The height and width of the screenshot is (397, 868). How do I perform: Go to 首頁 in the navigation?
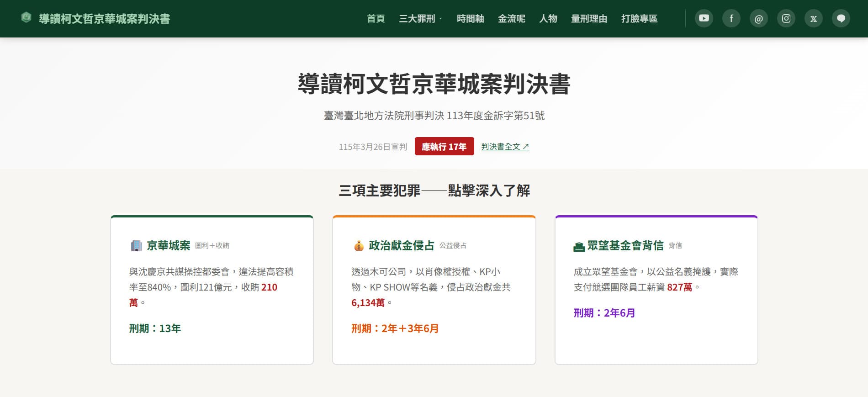[x=376, y=19]
